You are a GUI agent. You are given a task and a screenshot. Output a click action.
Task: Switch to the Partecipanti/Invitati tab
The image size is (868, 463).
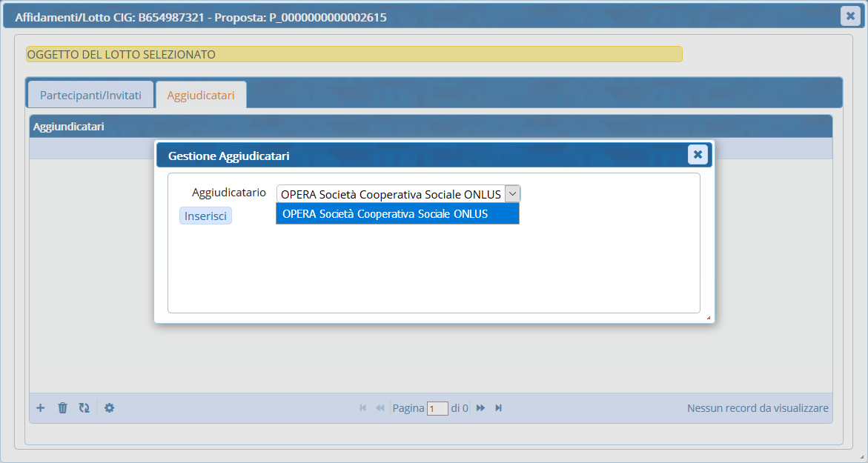point(90,96)
